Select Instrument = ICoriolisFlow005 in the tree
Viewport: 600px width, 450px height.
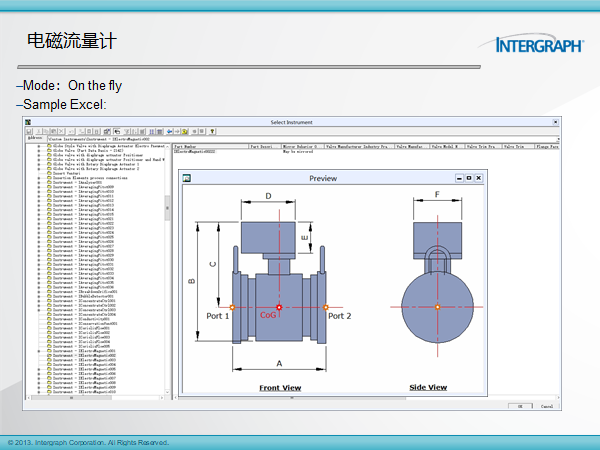82,346
